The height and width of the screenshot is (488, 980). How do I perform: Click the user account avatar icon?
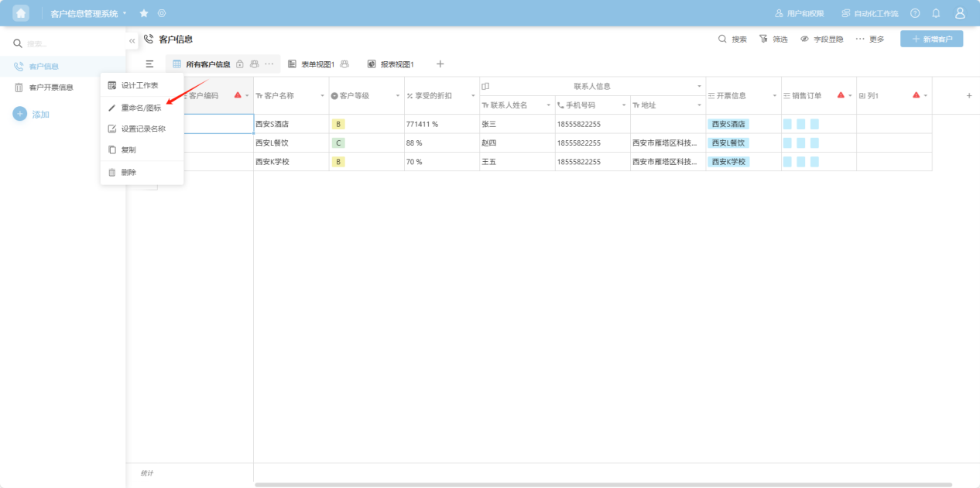[x=960, y=13]
